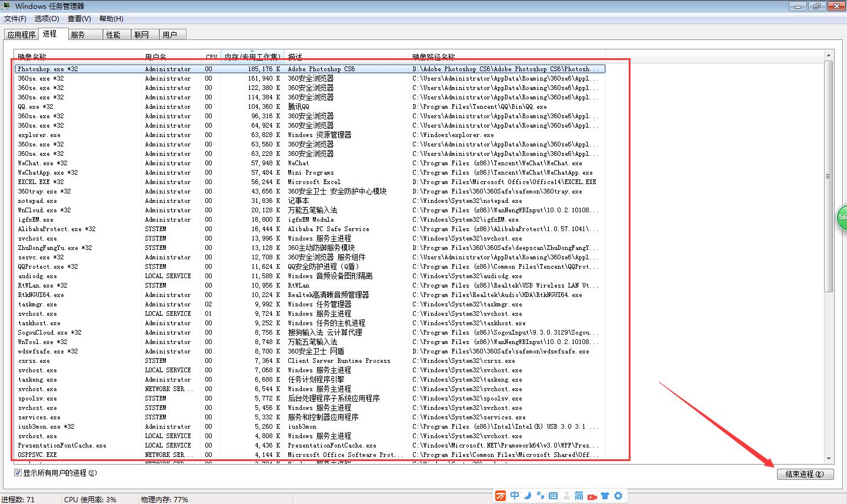
Task: Toggle 显示所有用户的进程 checkbox
Action: pyautogui.click(x=18, y=473)
